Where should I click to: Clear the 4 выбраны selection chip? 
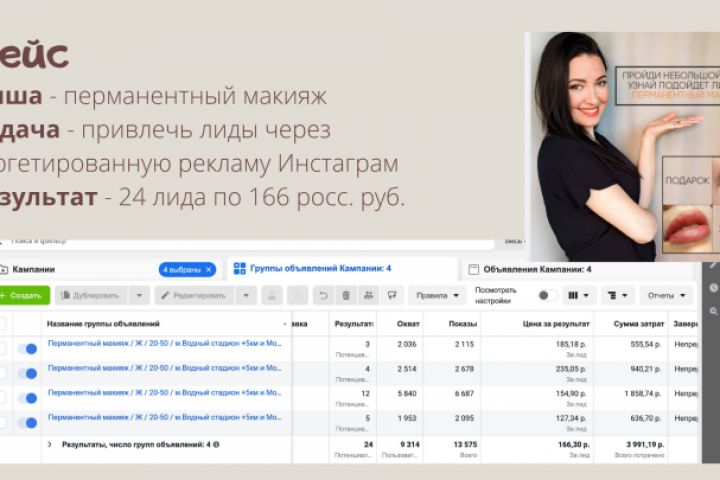(208, 270)
